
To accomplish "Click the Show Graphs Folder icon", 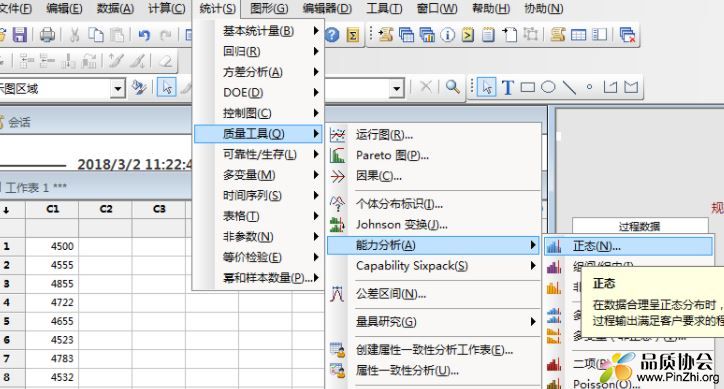I will [427, 35].
